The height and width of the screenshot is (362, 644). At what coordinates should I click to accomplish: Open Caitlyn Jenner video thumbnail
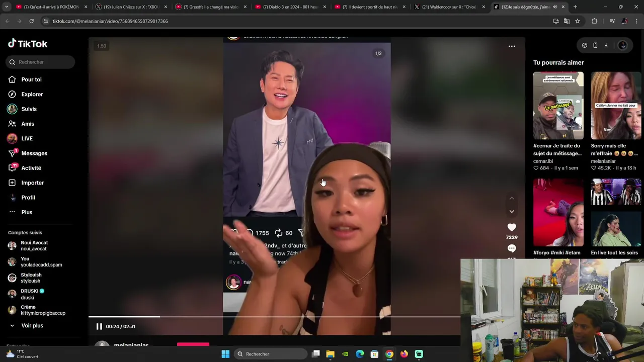pyautogui.click(x=616, y=106)
